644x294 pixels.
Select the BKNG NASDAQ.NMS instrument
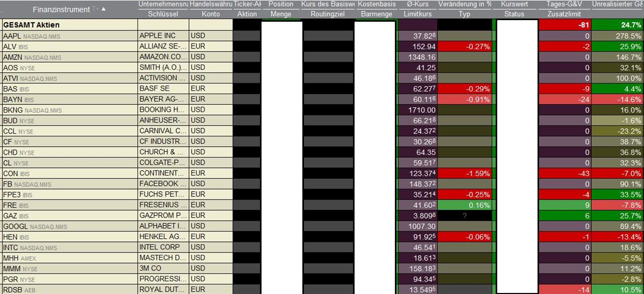point(69,110)
